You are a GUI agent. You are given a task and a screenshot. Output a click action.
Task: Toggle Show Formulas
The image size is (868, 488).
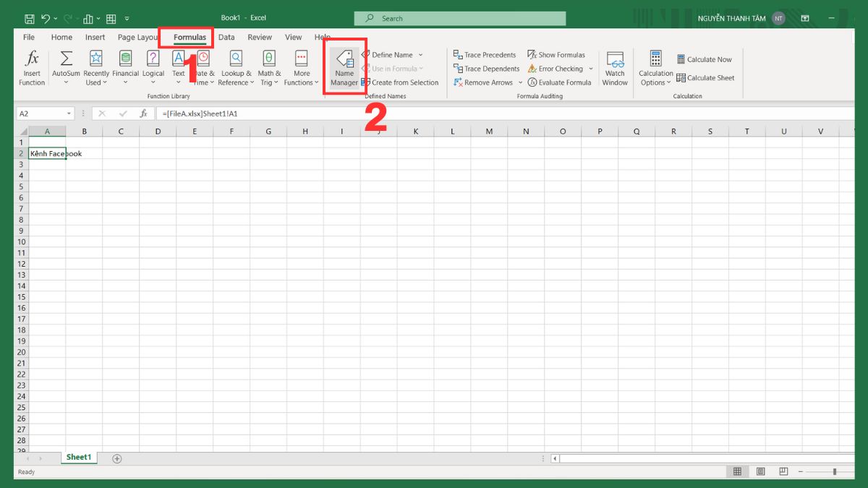[556, 55]
